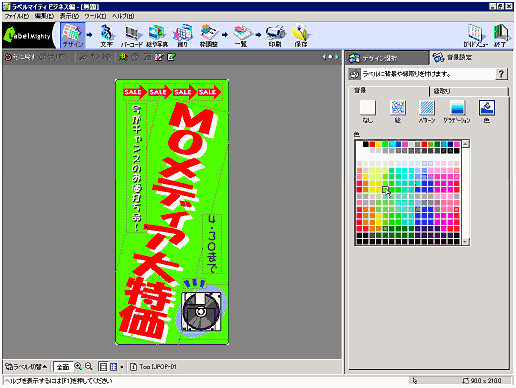Image resolution: width=516 pixels, height=388 pixels.
Task: Pick the black swatch in the palette top row
Action: tap(366, 144)
